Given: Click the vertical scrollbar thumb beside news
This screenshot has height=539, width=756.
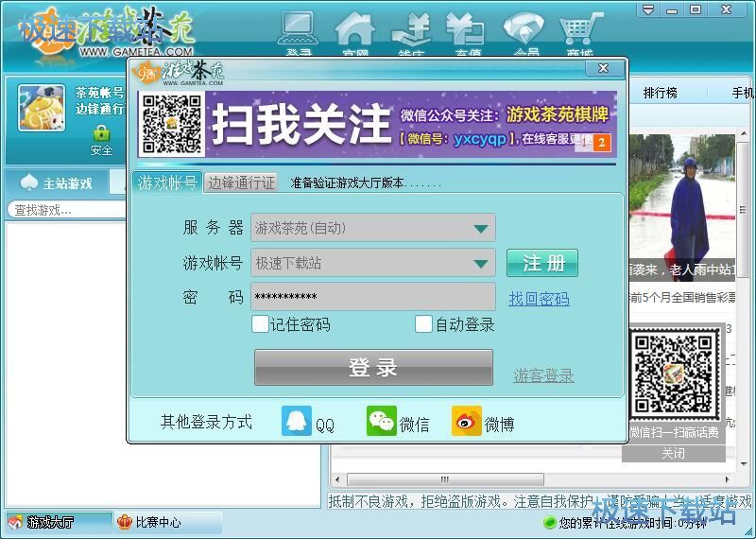Looking at the screenshot, I should (743, 210).
